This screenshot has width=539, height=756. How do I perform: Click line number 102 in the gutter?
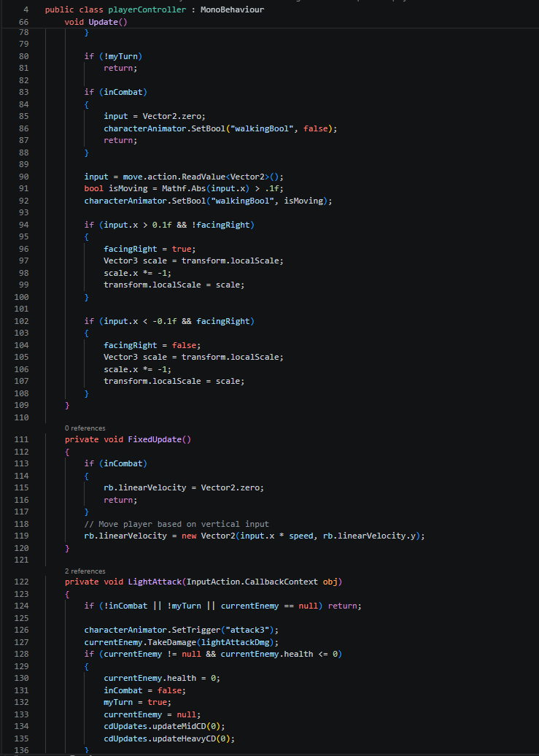[x=21, y=322]
